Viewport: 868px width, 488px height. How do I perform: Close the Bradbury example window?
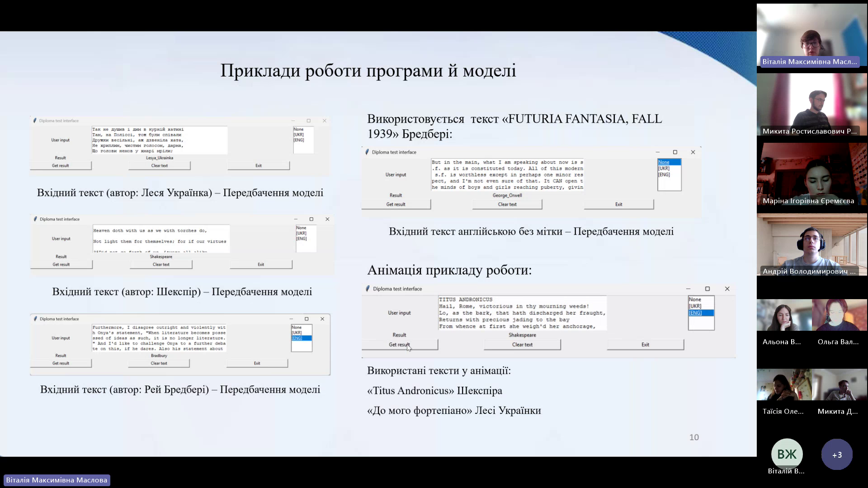tap(322, 319)
